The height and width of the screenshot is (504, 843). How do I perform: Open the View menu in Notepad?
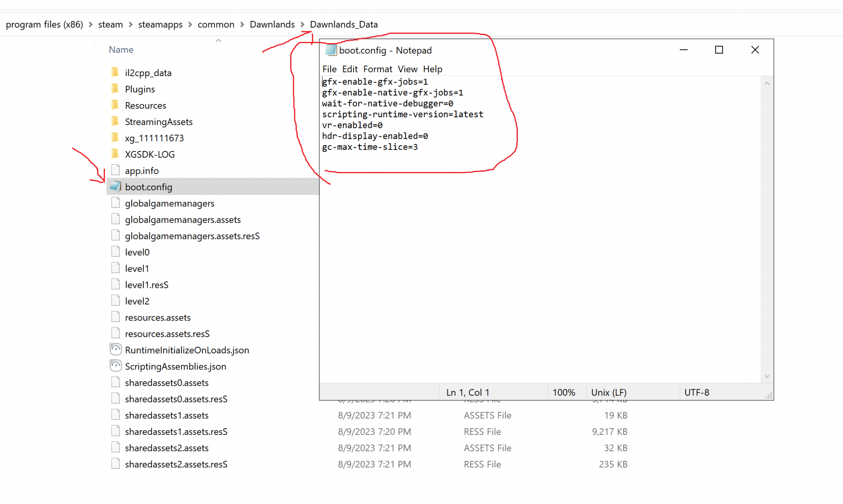(x=408, y=69)
